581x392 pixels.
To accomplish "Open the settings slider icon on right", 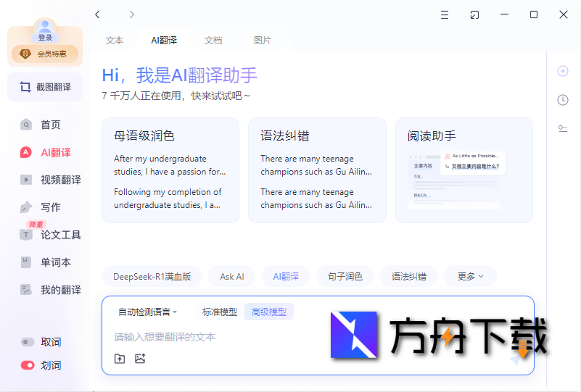I will (563, 128).
